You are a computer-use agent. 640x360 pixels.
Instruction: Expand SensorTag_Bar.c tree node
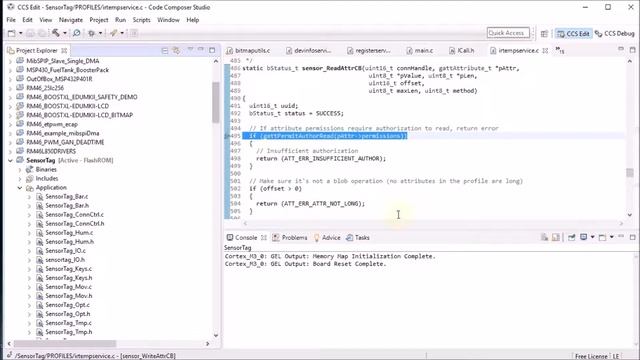click(29, 197)
